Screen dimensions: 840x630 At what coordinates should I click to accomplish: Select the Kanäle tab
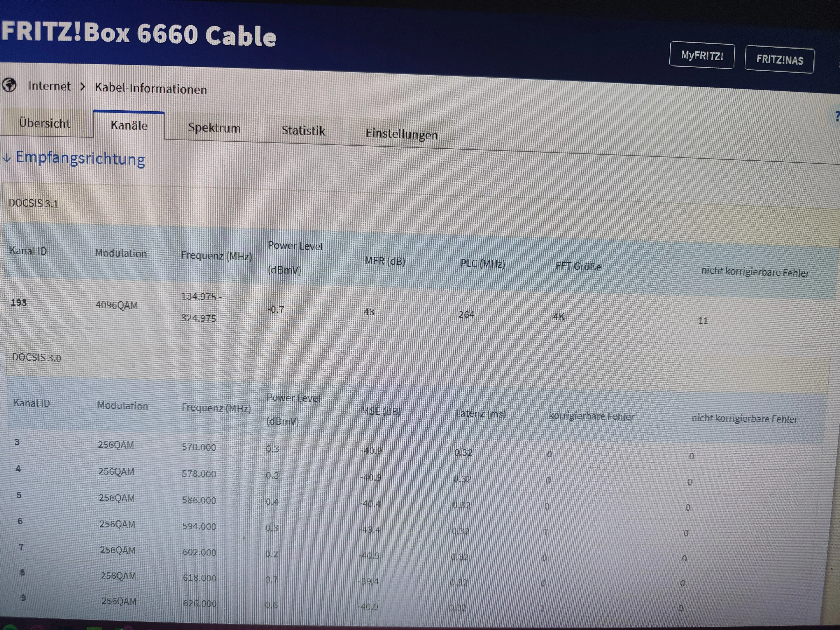[x=129, y=125]
